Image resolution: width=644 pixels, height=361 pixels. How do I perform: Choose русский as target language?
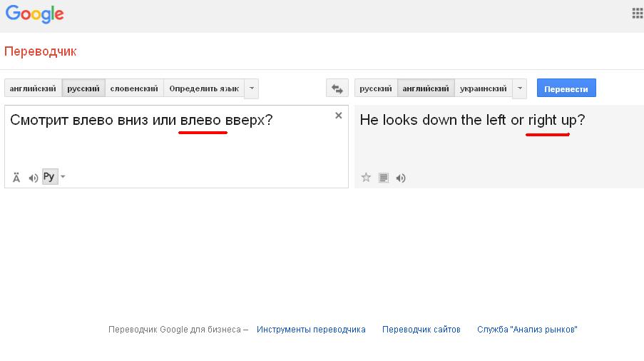point(375,88)
